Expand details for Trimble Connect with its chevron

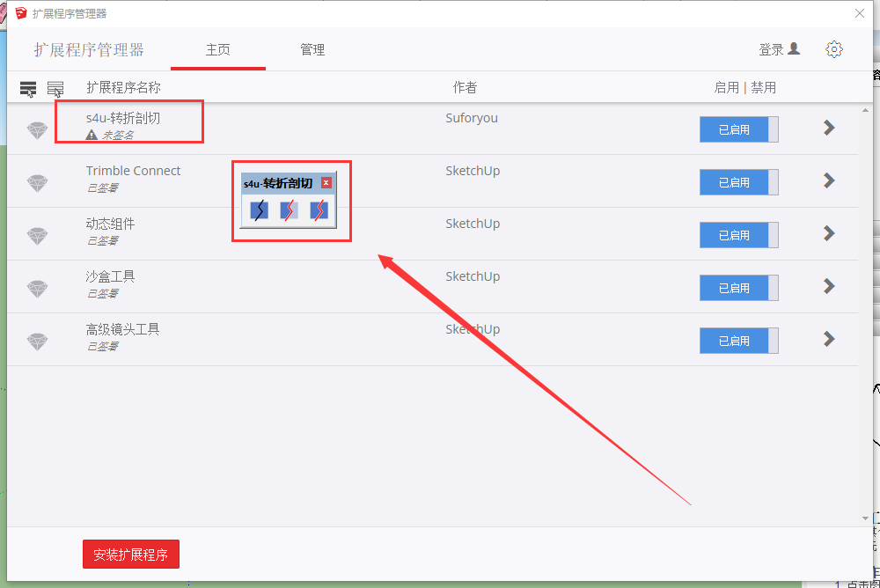point(828,182)
